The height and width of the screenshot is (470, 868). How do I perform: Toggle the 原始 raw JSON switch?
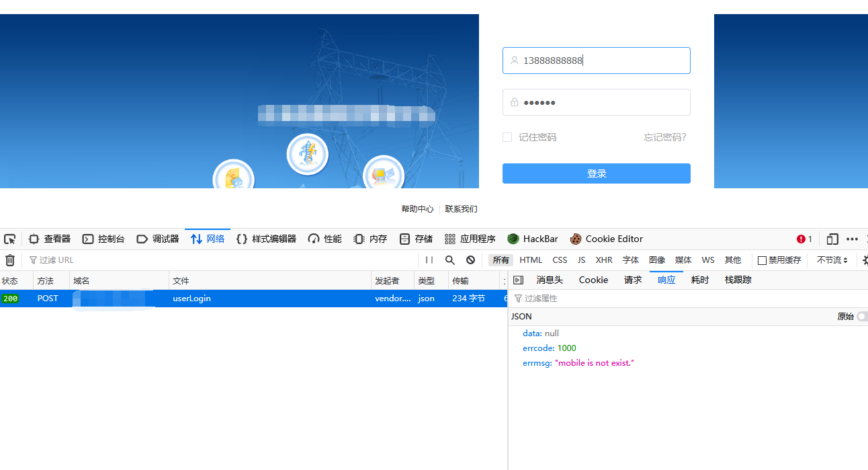pyautogui.click(x=861, y=317)
